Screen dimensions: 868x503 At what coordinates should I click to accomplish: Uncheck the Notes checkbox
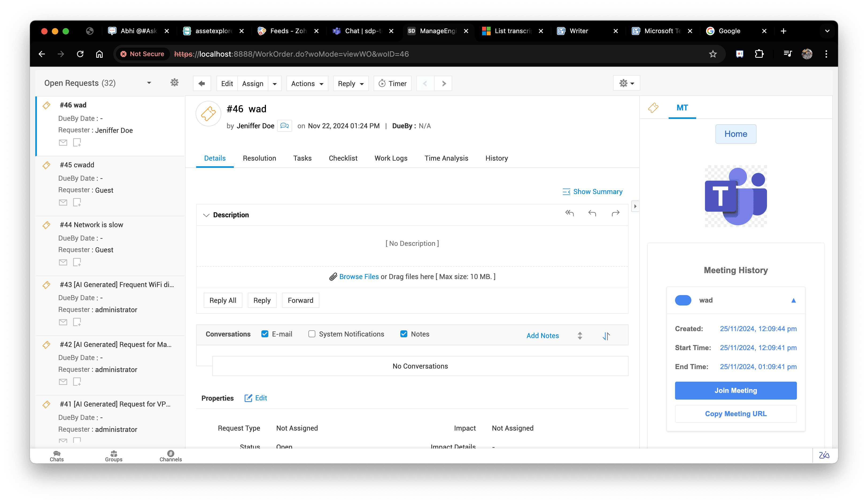[x=404, y=334]
